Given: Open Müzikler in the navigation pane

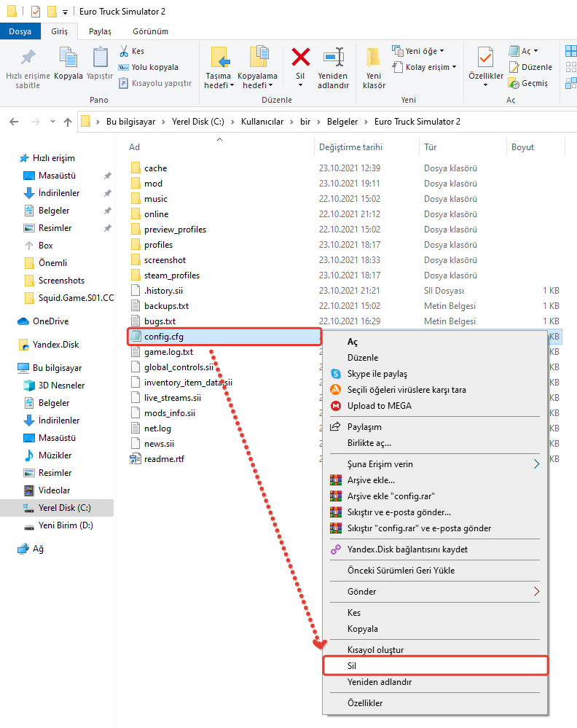Looking at the screenshot, I should click(x=55, y=455).
